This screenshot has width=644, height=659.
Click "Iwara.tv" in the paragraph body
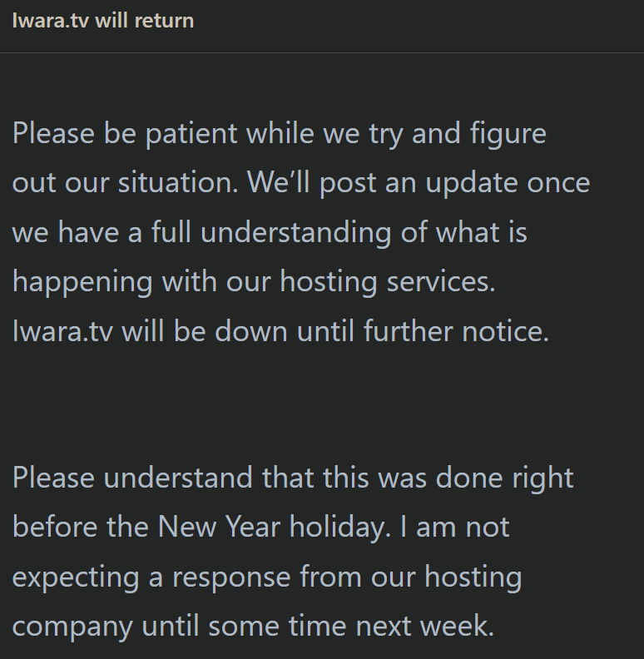pos(62,330)
